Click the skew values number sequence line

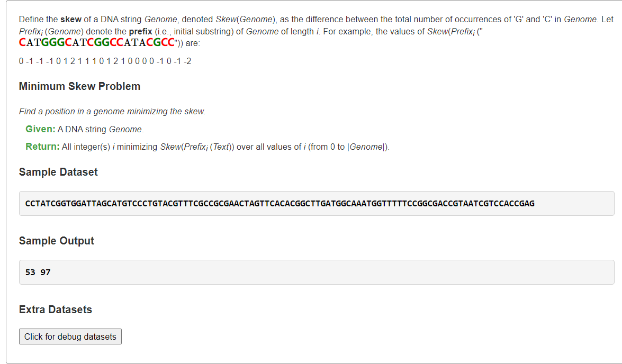pyautogui.click(x=105, y=61)
